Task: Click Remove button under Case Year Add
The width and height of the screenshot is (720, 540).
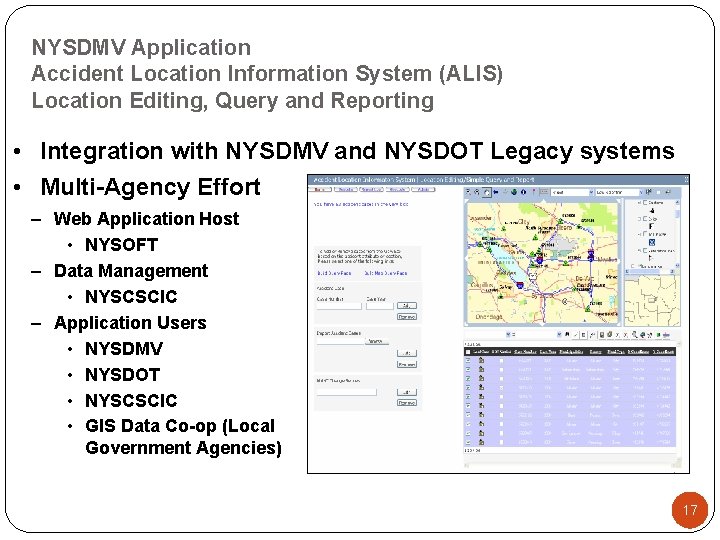Action: click(x=407, y=317)
